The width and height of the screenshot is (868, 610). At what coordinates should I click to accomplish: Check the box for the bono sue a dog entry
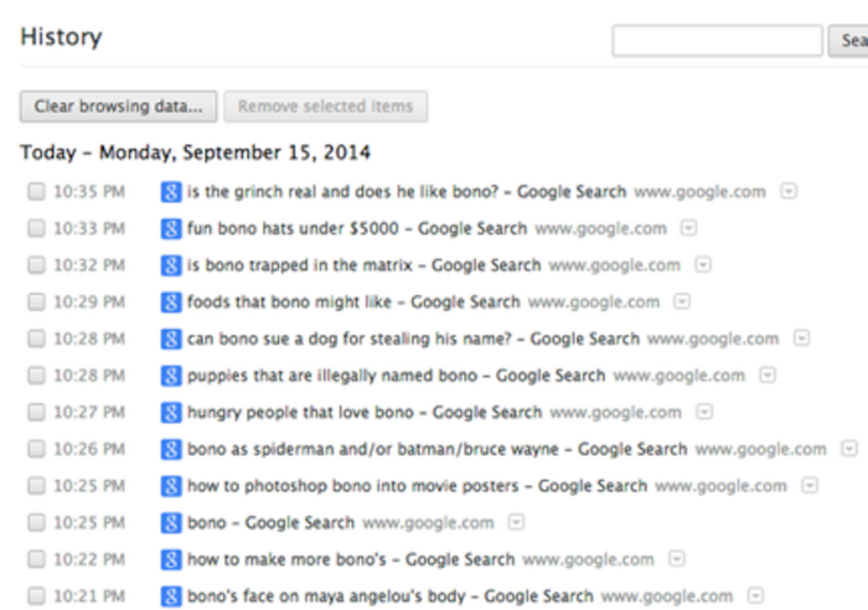36,338
